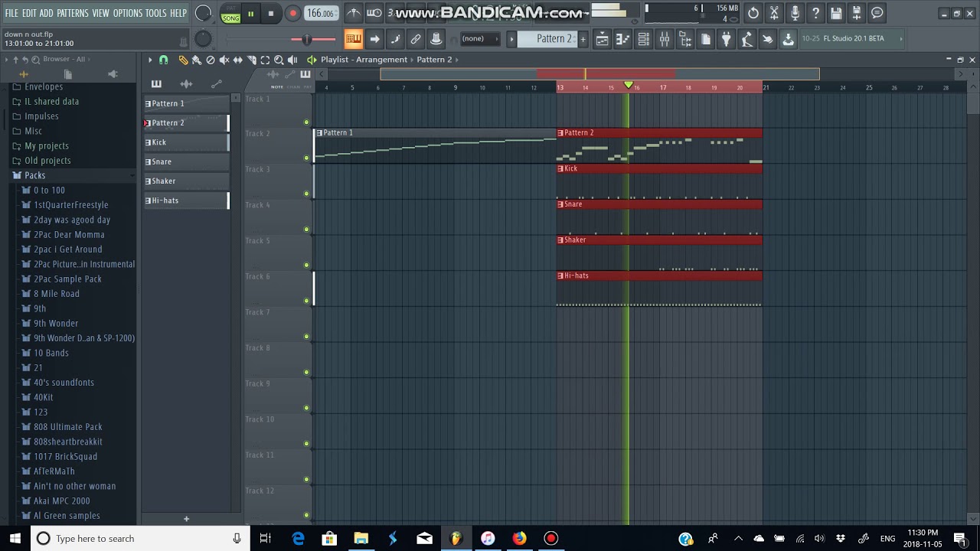Select the Slice tool in playlist
Viewport: 980px width, 551px height.
[x=252, y=60]
